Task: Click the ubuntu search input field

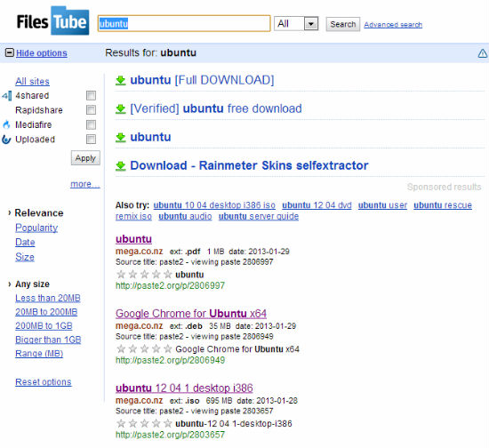Action: pyautogui.click(x=184, y=23)
